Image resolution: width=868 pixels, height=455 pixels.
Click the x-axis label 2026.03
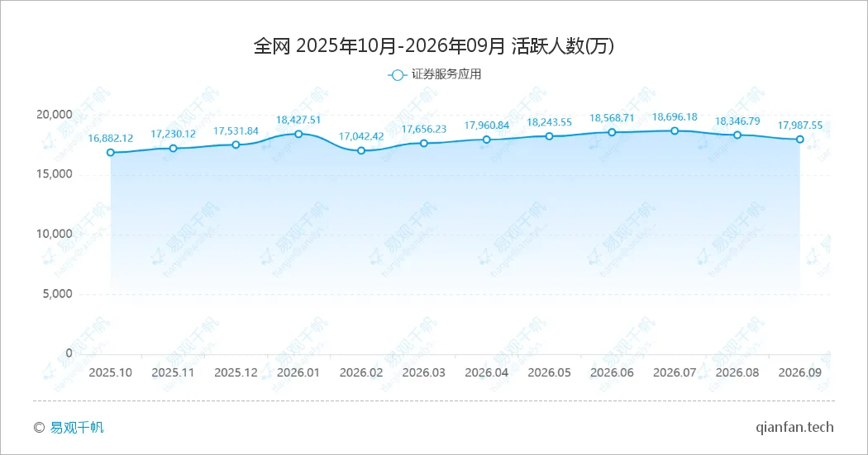coord(424,372)
